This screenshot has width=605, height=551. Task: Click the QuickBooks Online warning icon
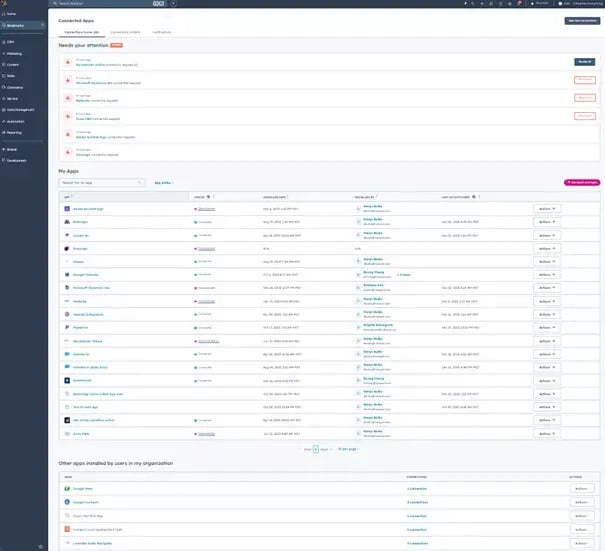coord(68,62)
